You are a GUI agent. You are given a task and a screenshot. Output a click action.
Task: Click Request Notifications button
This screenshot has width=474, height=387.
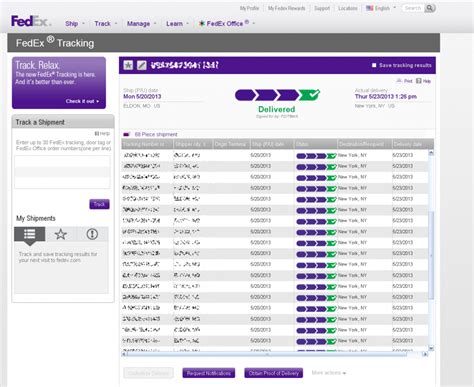pyautogui.click(x=209, y=373)
